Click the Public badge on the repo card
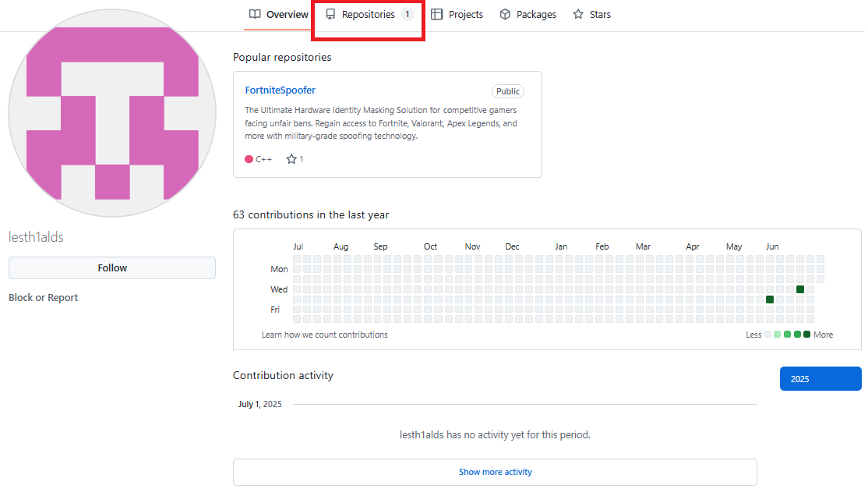Screen dimensions: 868x489 tap(508, 91)
